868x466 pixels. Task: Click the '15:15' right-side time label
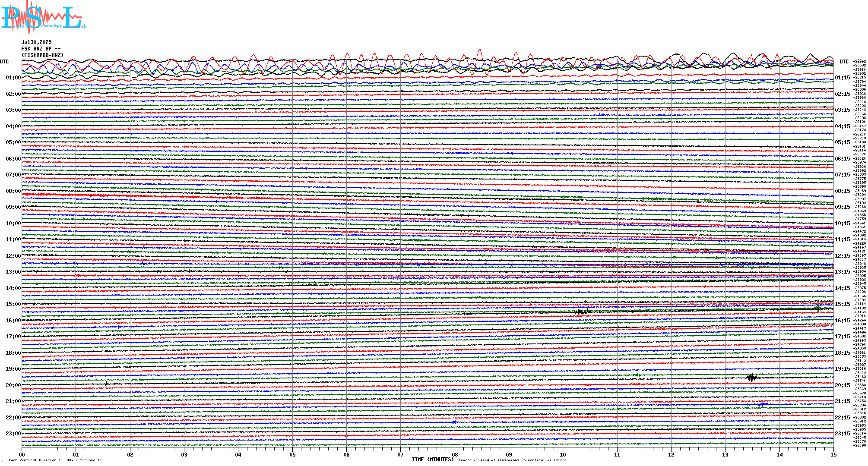pyautogui.click(x=843, y=304)
